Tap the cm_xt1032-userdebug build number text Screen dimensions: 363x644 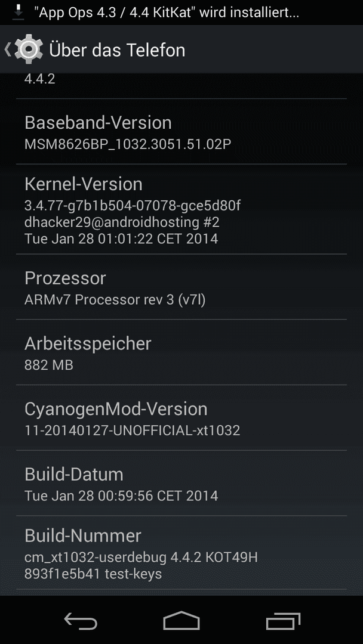140,558
